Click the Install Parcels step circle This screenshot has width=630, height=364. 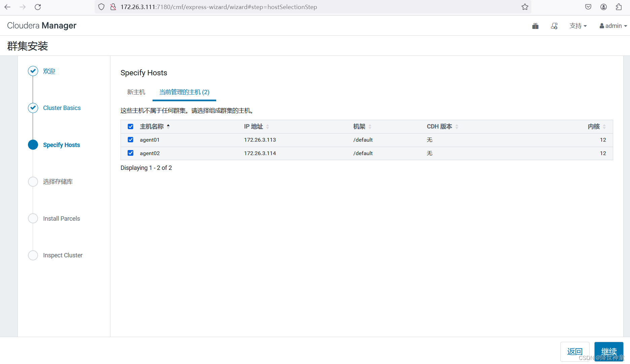pos(33,218)
